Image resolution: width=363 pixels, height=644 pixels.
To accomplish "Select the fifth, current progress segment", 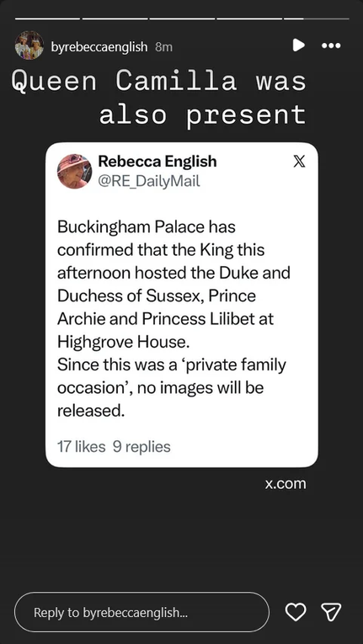I will [x=317, y=19].
